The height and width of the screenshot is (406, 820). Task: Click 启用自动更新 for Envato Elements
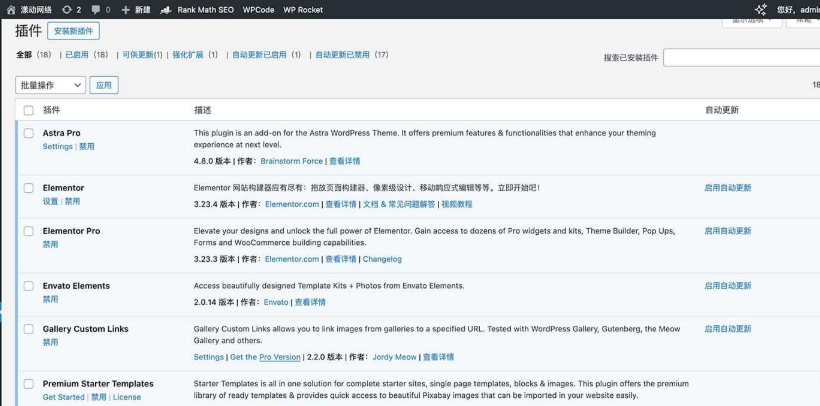pyautogui.click(x=728, y=286)
